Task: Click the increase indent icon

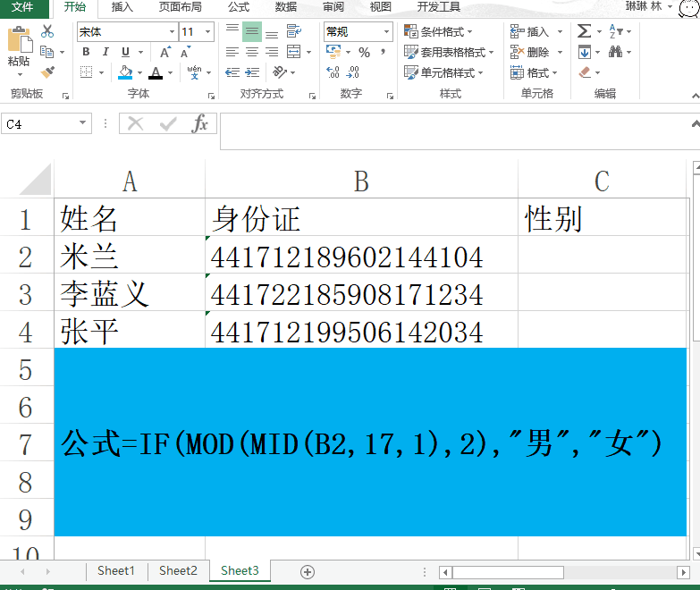Action: click(252, 72)
